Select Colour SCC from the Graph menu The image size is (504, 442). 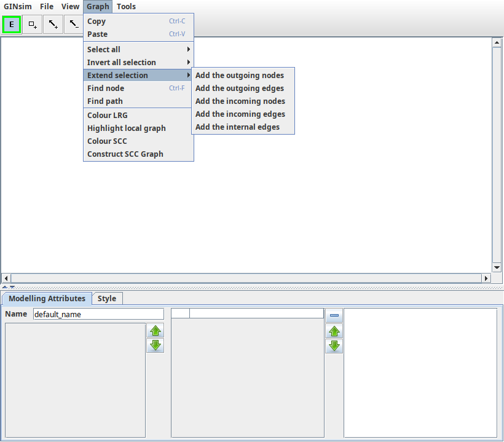pos(107,141)
